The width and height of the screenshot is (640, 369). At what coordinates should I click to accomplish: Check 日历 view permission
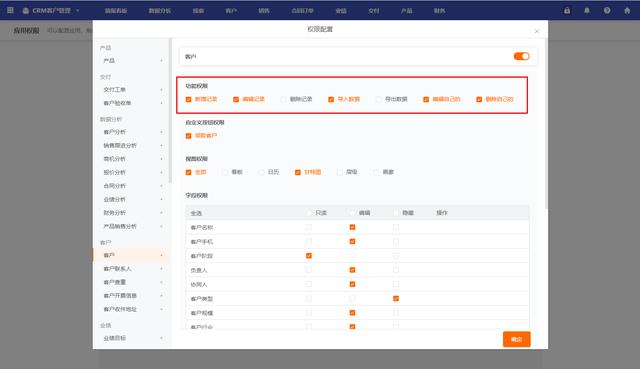coord(261,172)
